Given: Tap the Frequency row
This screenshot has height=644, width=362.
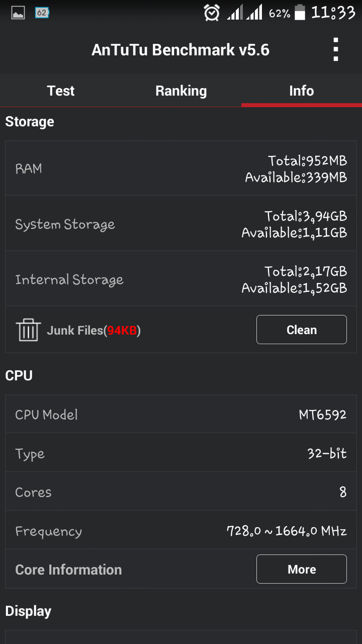Looking at the screenshot, I should pyautogui.click(x=181, y=531).
